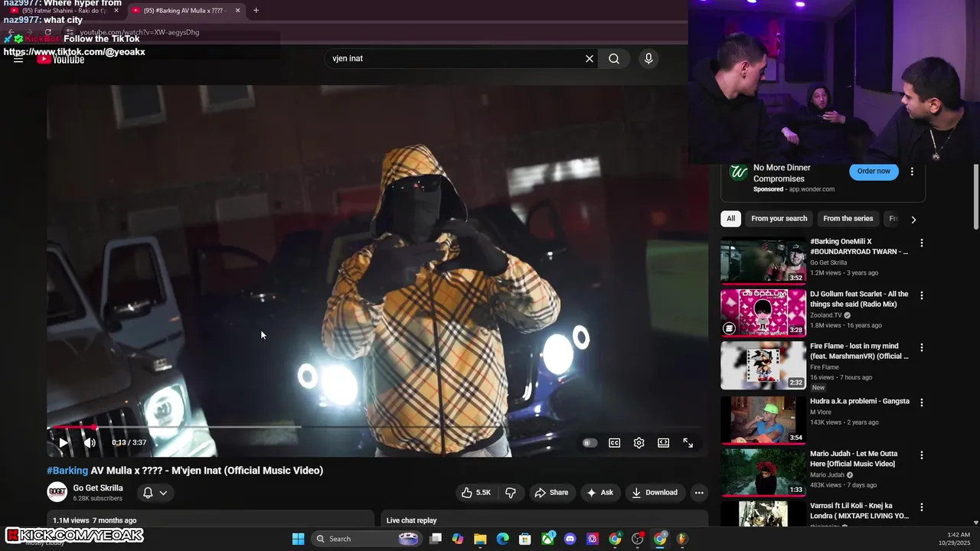Image resolution: width=980 pixels, height=551 pixels.
Task: Open the Live chat replay panel
Action: click(544, 520)
